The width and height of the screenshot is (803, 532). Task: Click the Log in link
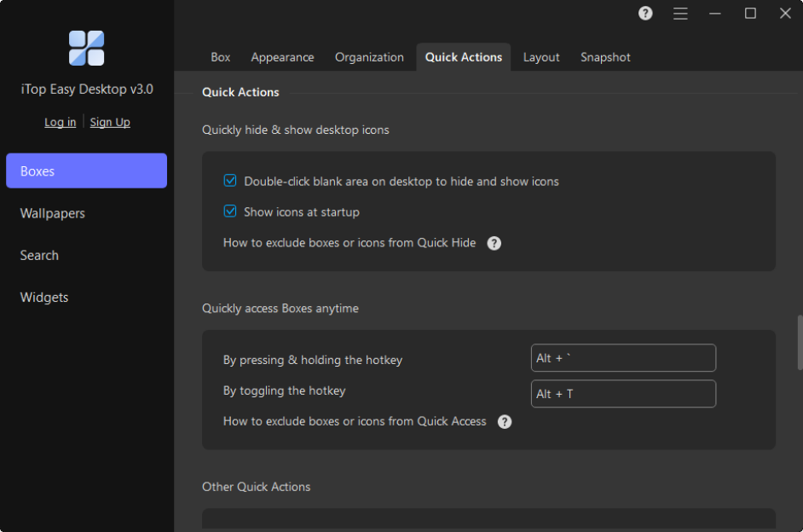(60, 123)
